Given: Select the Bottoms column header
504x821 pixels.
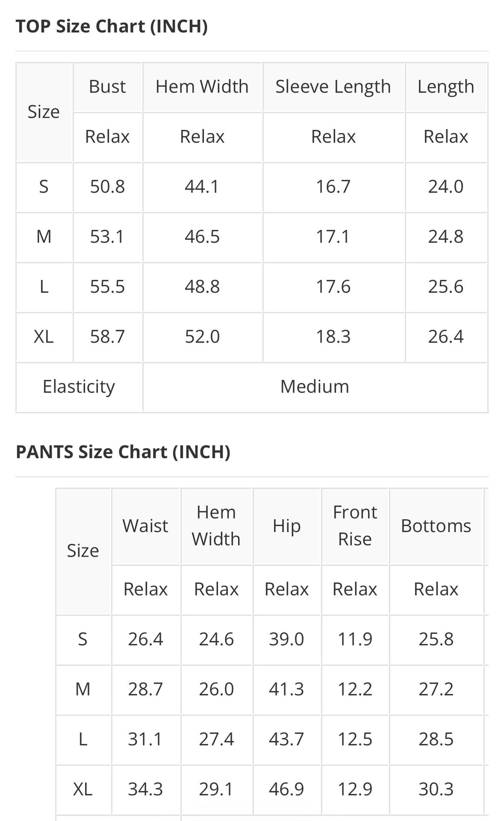Looking at the screenshot, I should (436, 526).
